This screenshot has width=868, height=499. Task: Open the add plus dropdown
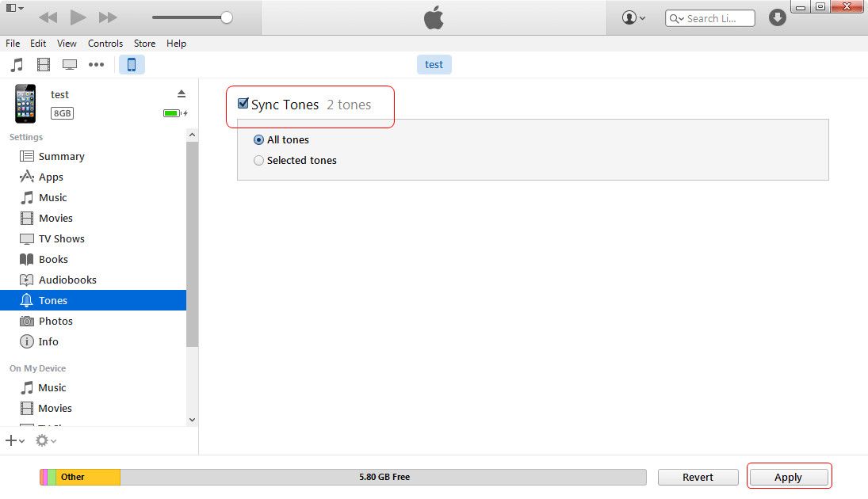point(15,441)
